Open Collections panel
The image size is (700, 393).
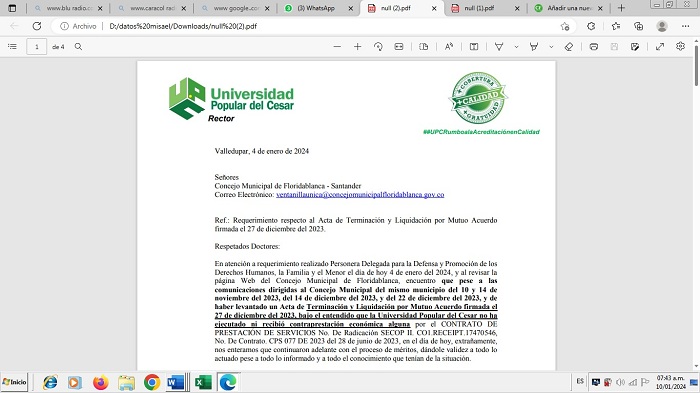pyautogui.click(x=638, y=26)
